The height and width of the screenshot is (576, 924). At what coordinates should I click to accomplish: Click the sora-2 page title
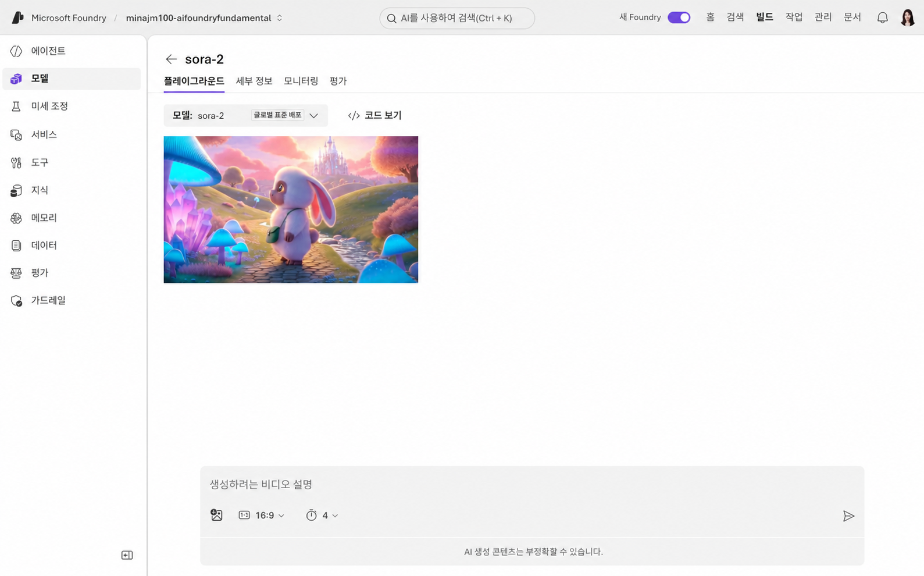point(204,59)
